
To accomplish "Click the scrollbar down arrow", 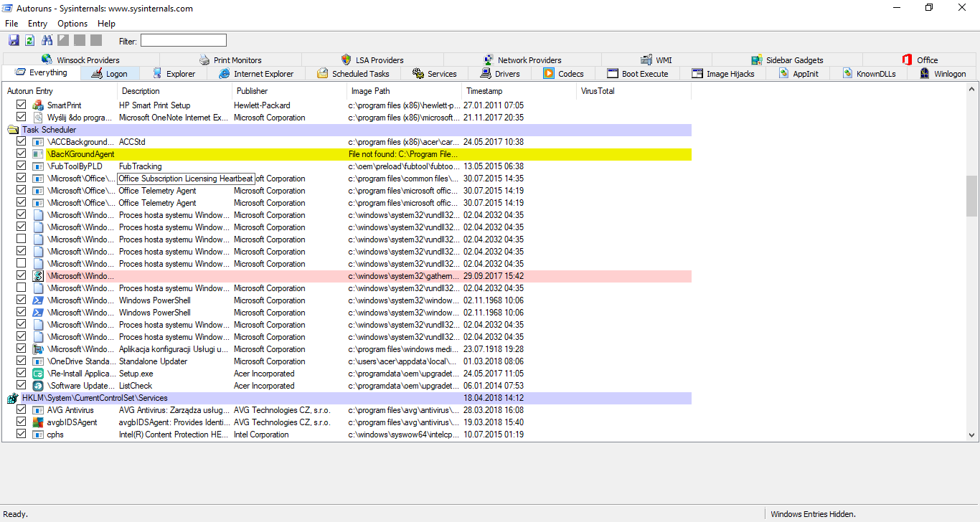I will click(x=972, y=435).
